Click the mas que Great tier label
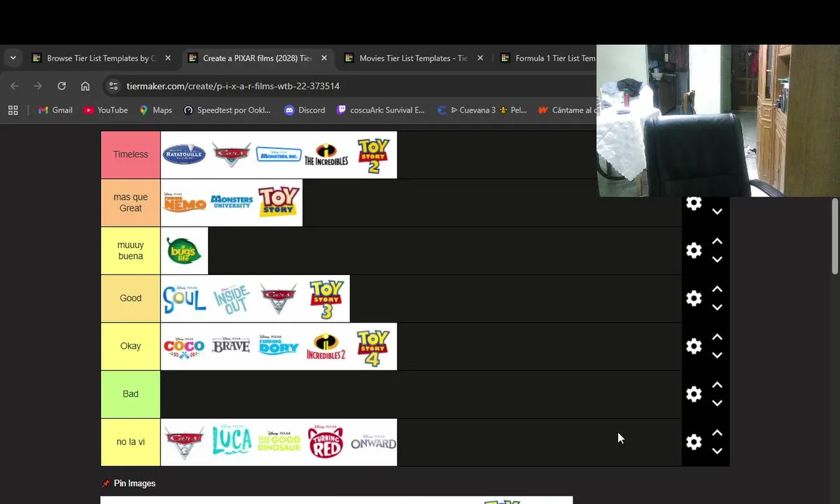Image resolution: width=840 pixels, height=504 pixels. [131, 203]
